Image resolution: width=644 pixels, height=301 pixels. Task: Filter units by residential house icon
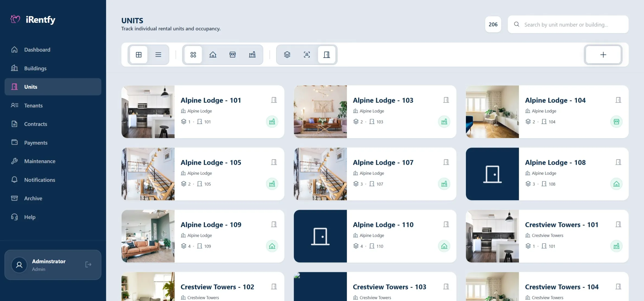tap(213, 55)
